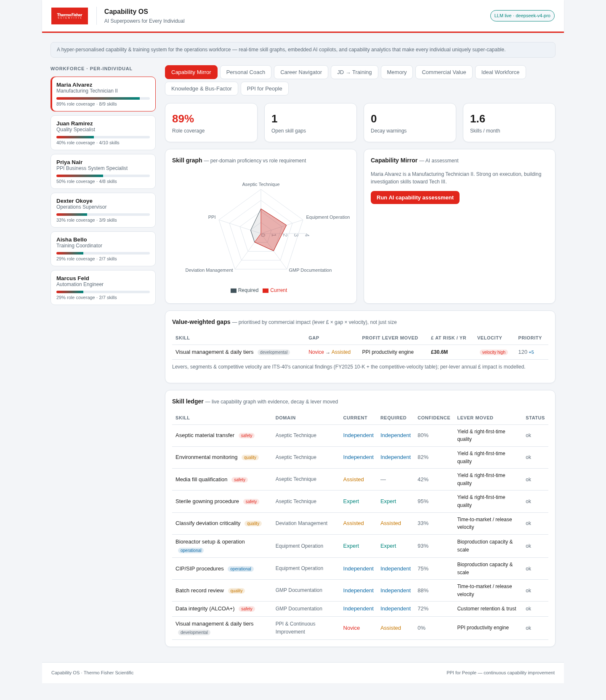606x700 pixels.
Task: Click the 89% Role coverage stat card
Action: (x=211, y=123)
